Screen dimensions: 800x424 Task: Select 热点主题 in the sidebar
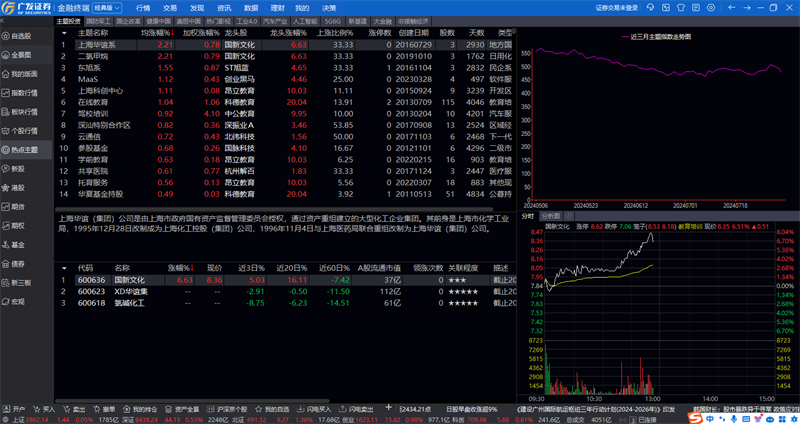pyautogui.click(x=24, y=150)
